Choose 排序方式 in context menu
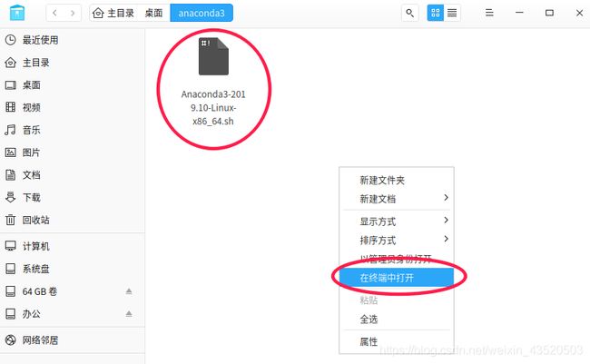 tap(397, 241)
